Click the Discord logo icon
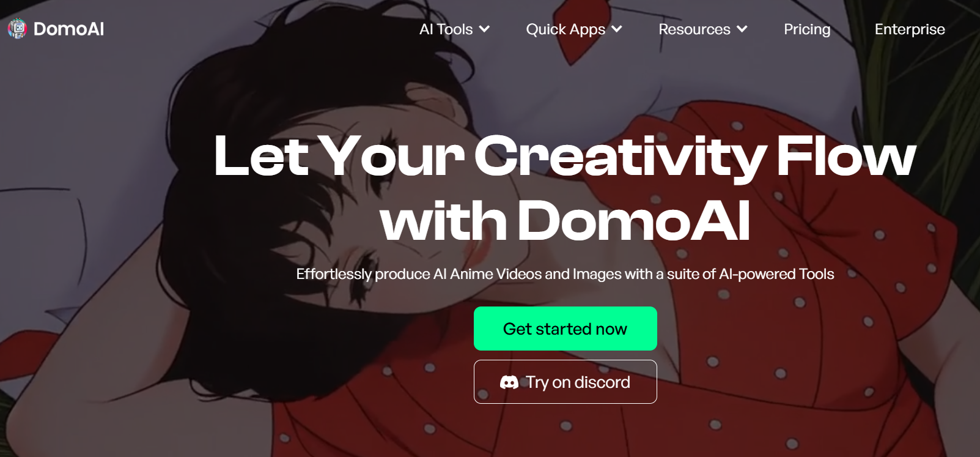Viewport: 980px width, 457px height. [x=509, y=382]
